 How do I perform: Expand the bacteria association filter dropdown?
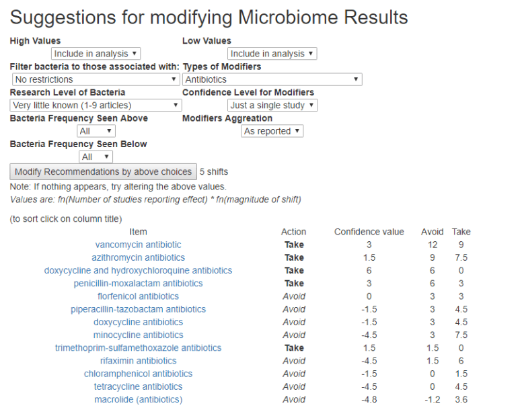click(x=96, y=79)
